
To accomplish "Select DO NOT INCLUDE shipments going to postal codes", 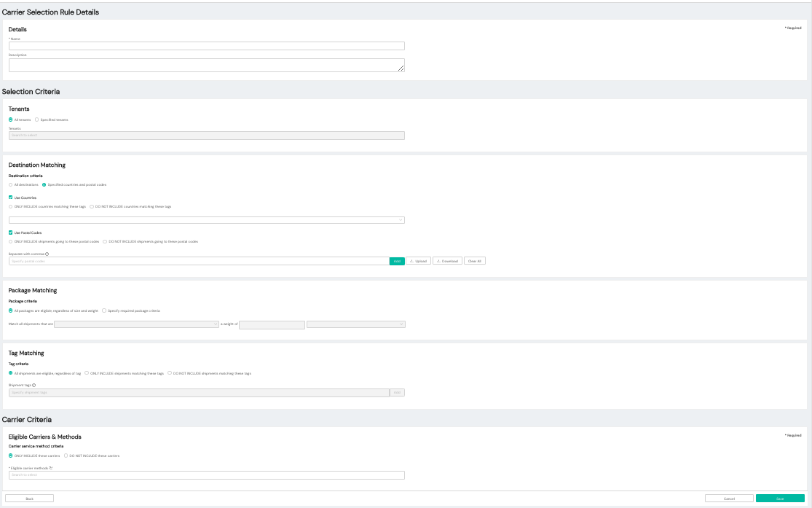I will [105, 241].
